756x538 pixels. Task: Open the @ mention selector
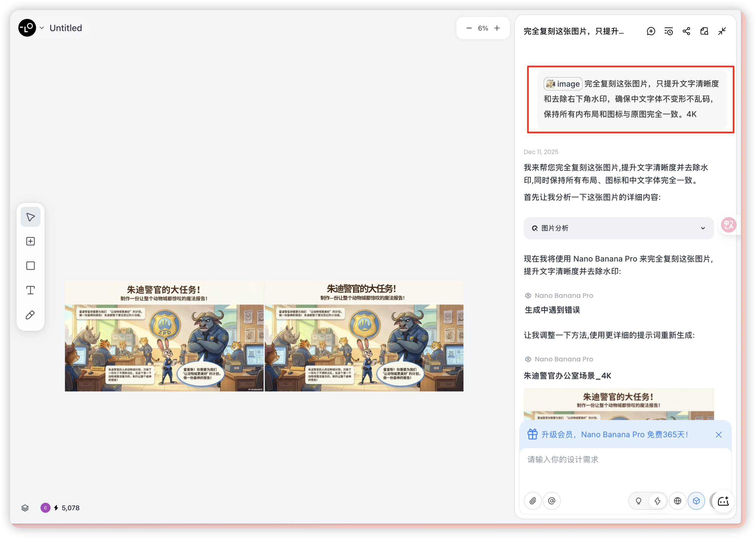click(551, 501)
